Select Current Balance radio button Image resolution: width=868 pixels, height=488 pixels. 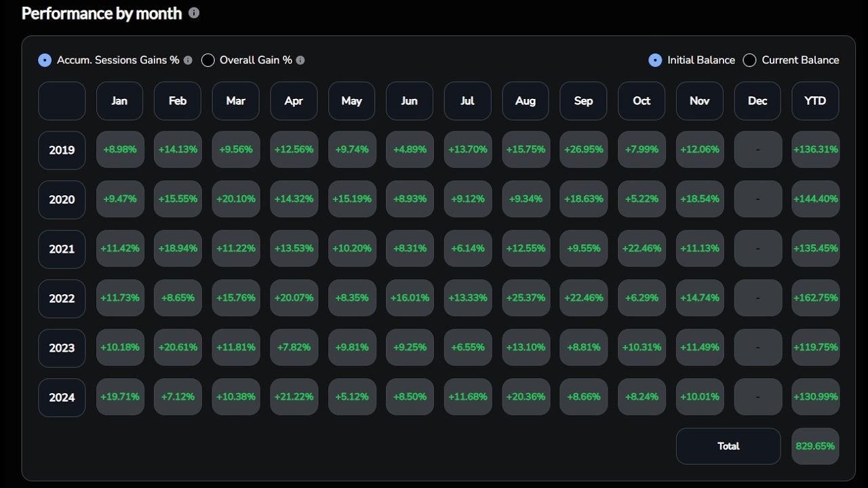749,60
